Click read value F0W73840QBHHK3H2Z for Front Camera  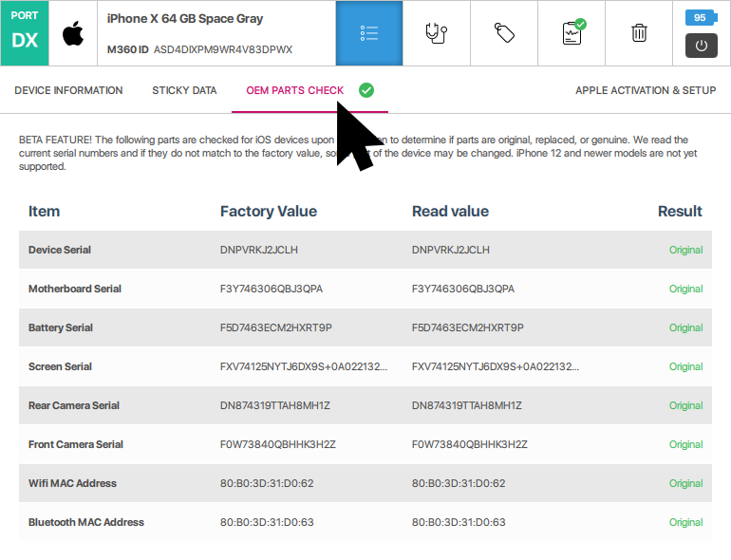tap(470, 444)
